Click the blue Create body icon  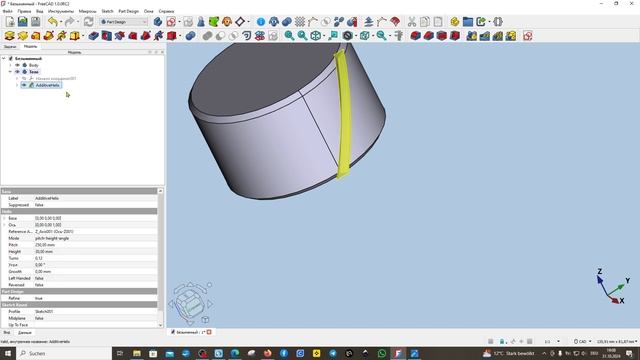pos(158,22)
